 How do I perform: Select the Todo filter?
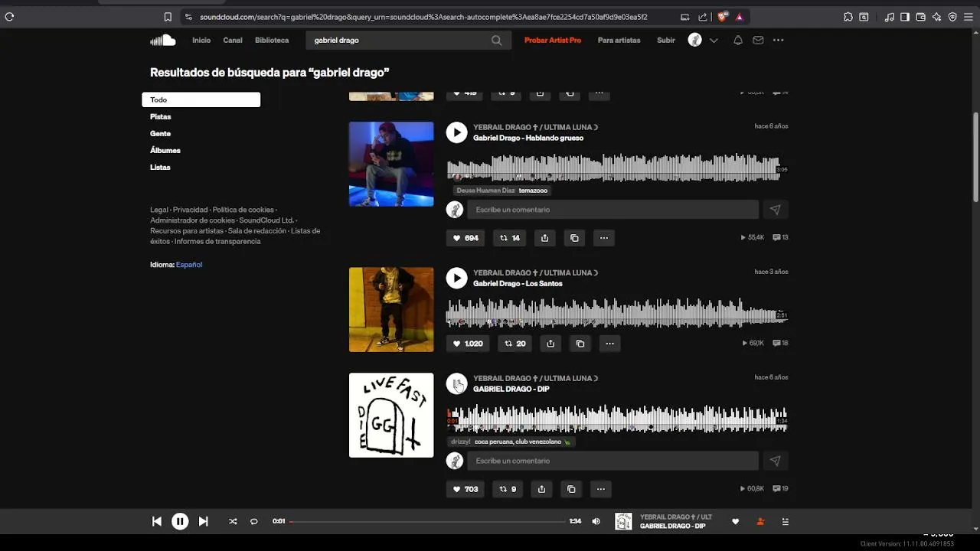[x=201, y=99]
